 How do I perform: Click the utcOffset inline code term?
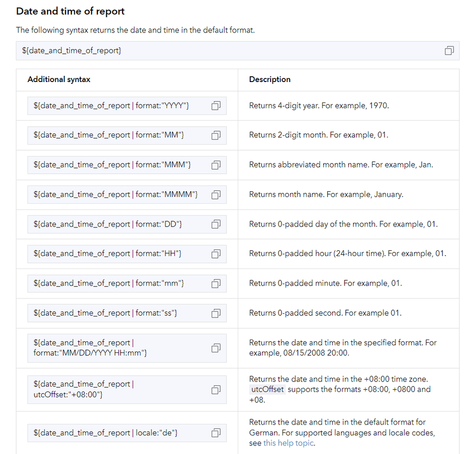pos(267,390)
